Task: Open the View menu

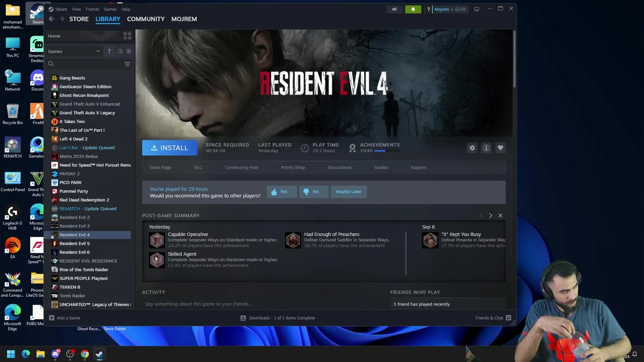Action: click(x=76, y=9)
